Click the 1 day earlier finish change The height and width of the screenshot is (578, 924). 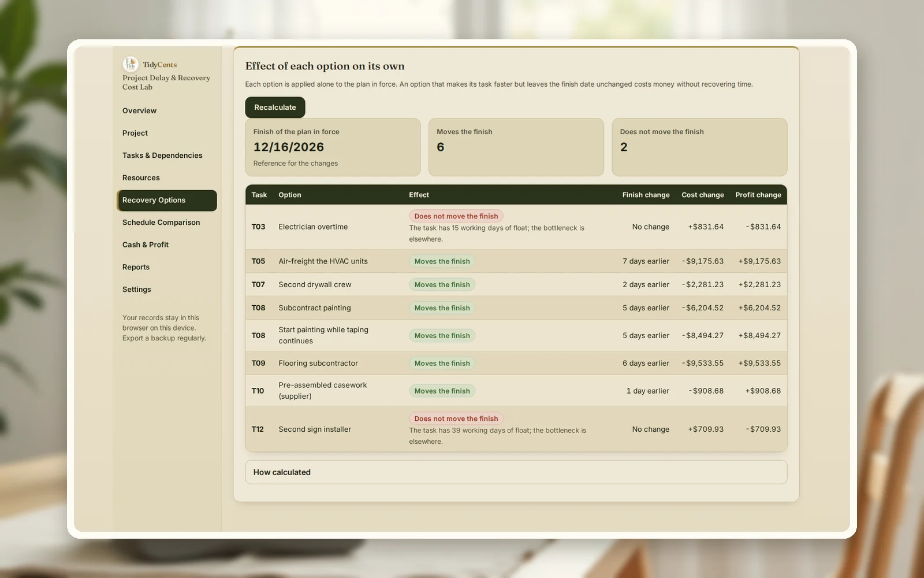[x=648, y=391]
